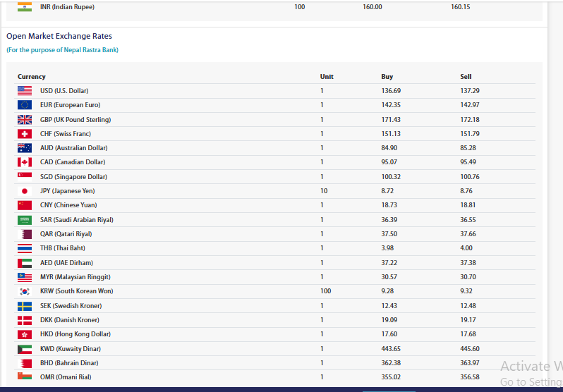
Task: Click the Currency column header
Action: click(32, 77)
